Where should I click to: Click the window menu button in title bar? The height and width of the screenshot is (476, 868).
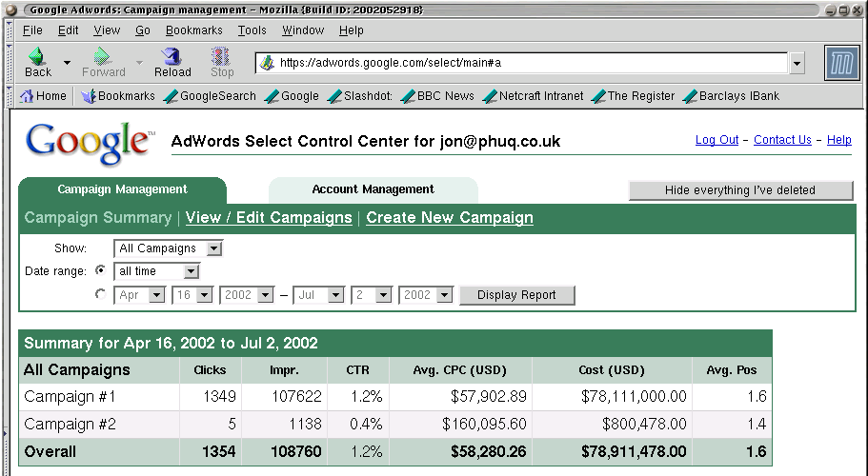(x=11, y=10)
